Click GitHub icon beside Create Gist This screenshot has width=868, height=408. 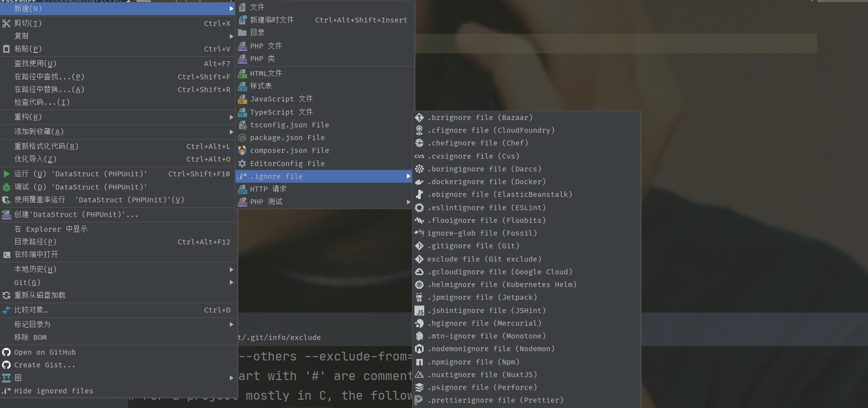[x=6, y=365]
